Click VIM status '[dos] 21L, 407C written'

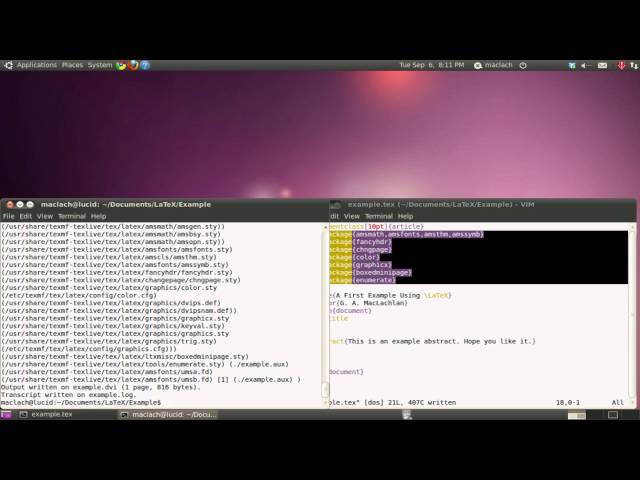[x=410, y=402]
